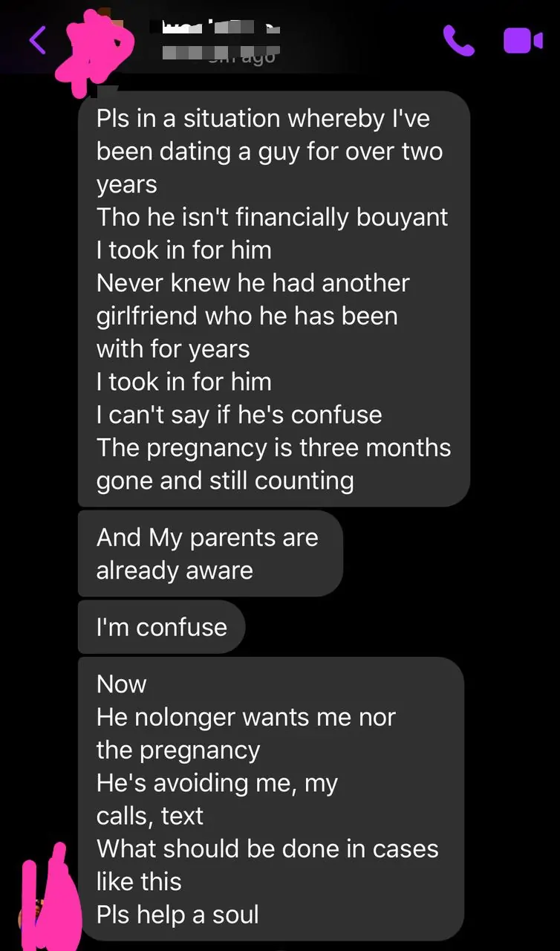Viewport: 560px width, 951px height.
Task: Start a voice call with phone icon
Action: point(458,40)
